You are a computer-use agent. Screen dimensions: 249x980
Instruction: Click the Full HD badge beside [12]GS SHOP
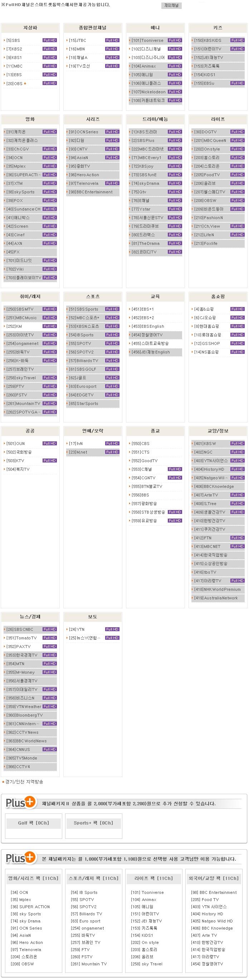tap(237, 343)
